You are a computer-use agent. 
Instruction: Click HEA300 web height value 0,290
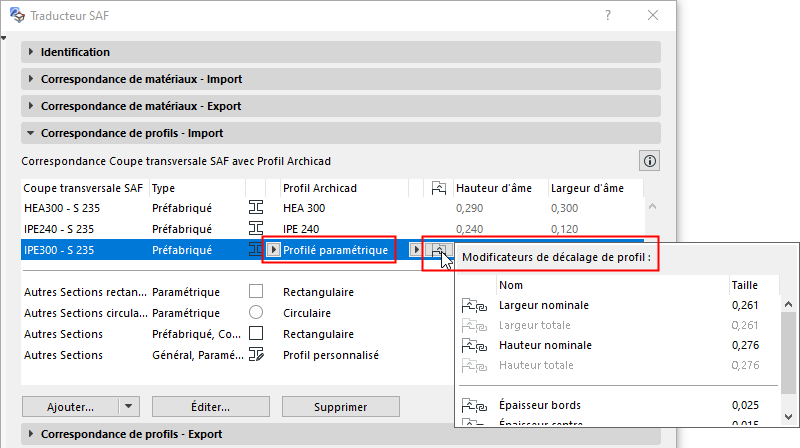[x=469, y=208]
